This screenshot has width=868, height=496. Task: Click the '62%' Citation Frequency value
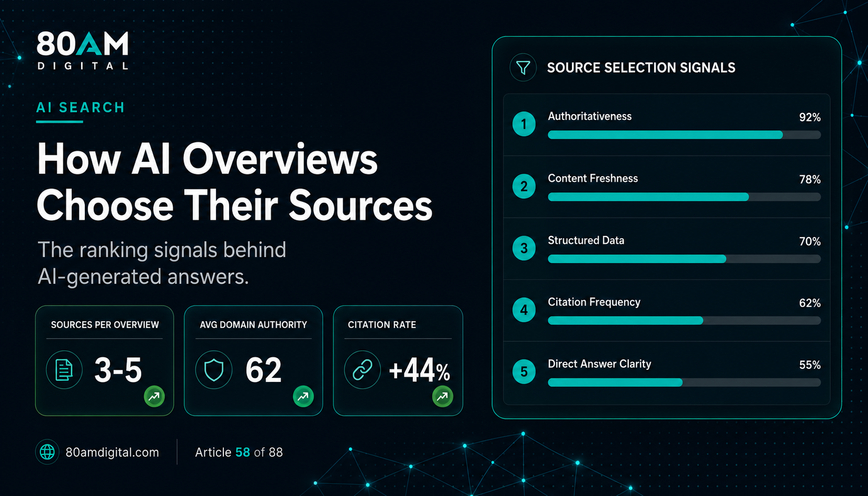(809, 303)
